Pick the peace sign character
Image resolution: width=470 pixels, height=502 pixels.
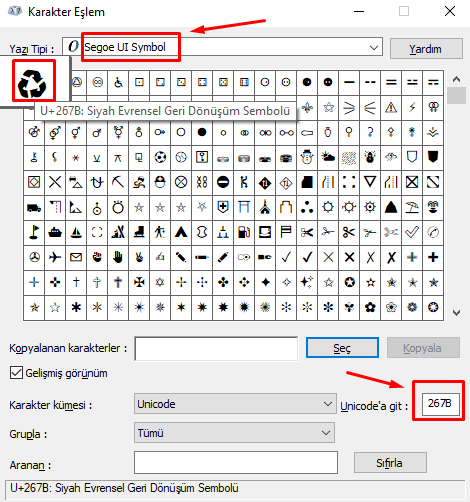[34, 257]
